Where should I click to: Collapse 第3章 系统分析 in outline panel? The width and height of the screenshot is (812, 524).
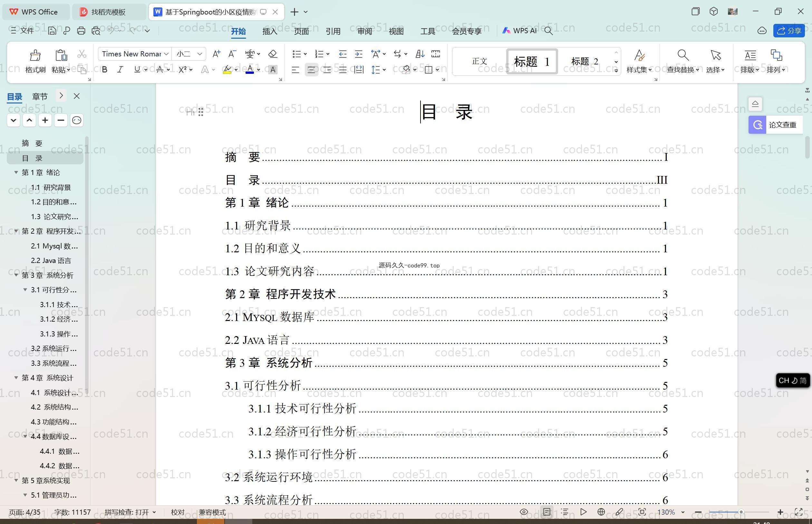point(16,275)
